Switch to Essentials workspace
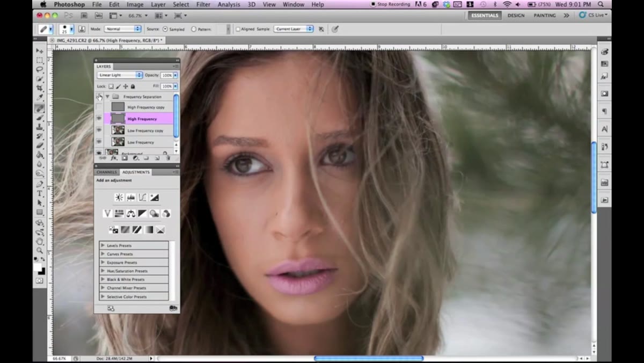The height and width of the screenshot is (363, 644). point(485,16)
